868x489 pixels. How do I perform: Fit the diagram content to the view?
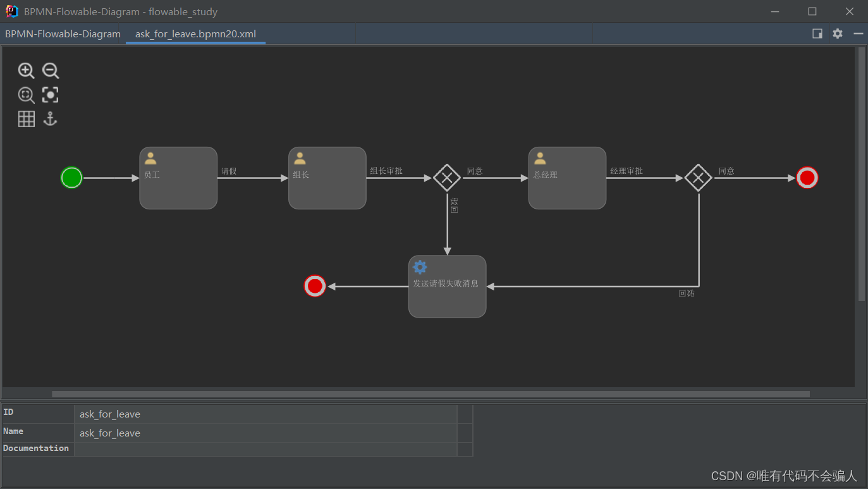pyautogui.click(x=51, y=95)
